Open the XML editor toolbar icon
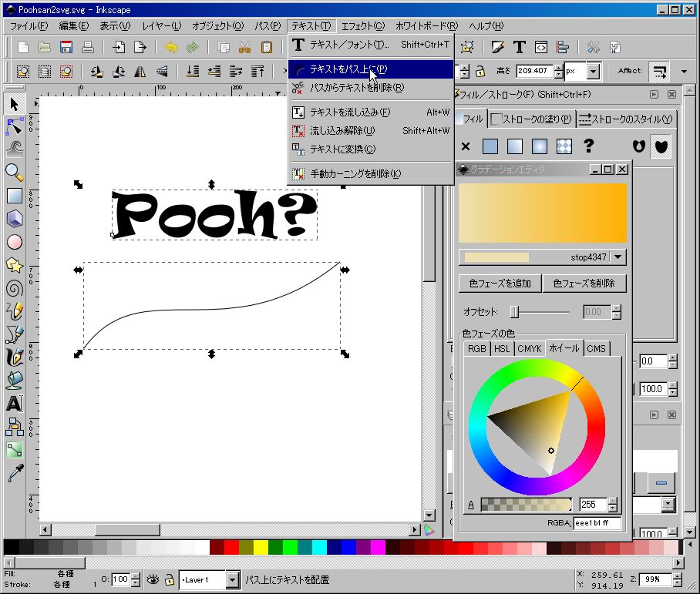Image resolution: width=700 pixels, height=594 pixels. (x=542, y=47)
